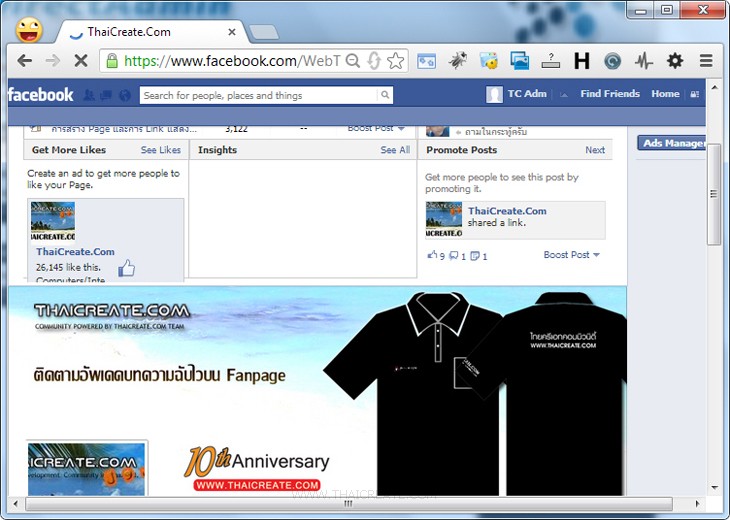Open the zoom magnifier icon in address bar

353,61
